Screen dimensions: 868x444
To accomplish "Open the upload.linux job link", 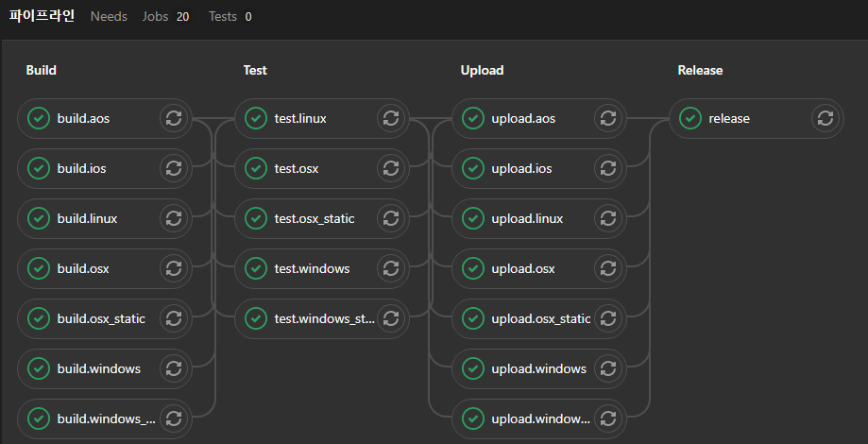I will [528, 218].
